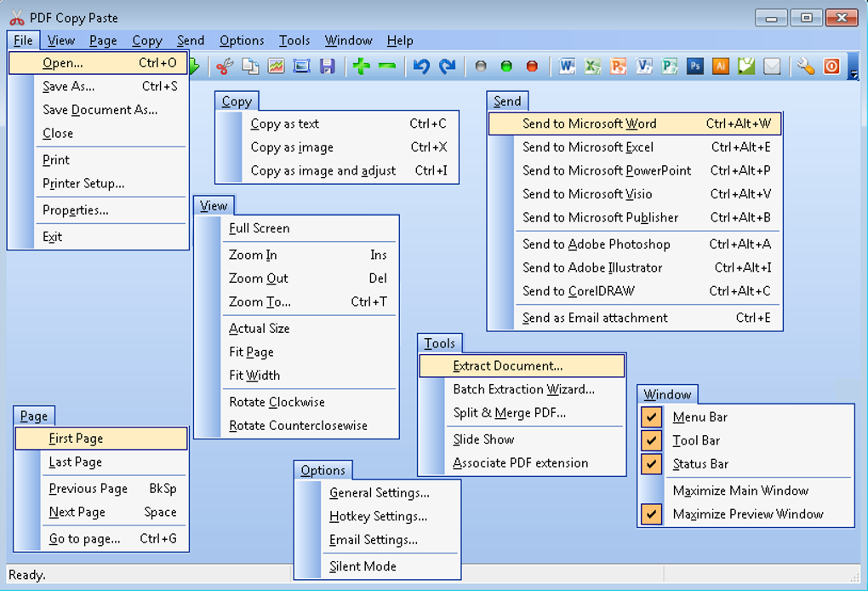The width and height of the screenshot is (868, 591).
Task: Click the copy pages icon in the toolbar
Action: [x=251, y=66]
